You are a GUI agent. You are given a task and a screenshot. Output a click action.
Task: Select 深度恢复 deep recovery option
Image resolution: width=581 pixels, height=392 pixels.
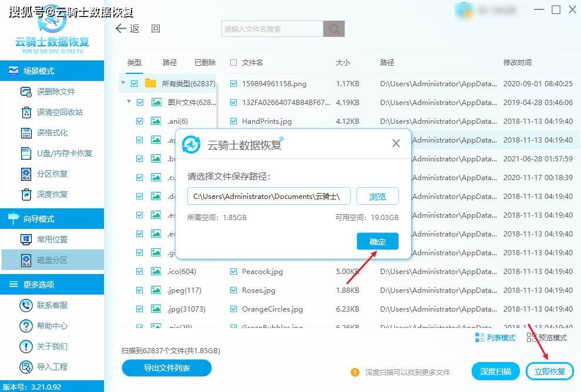(x=26, y=194)
